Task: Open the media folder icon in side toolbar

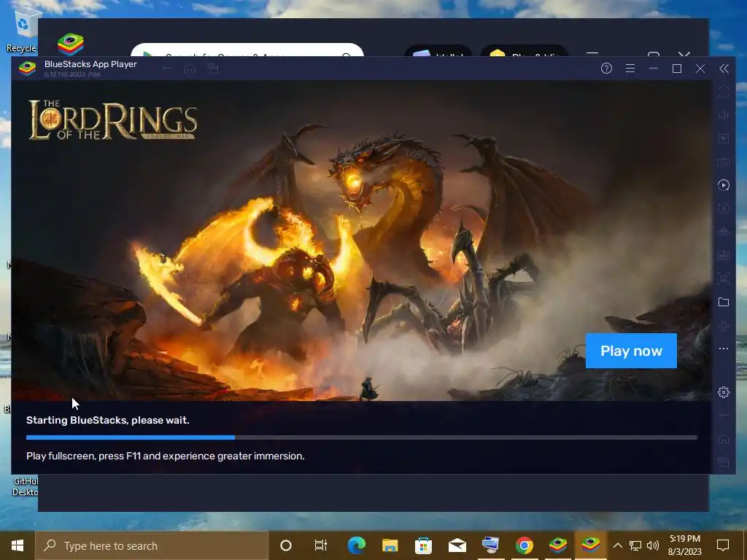Action: pyautogui.click(x=724, y=302)
